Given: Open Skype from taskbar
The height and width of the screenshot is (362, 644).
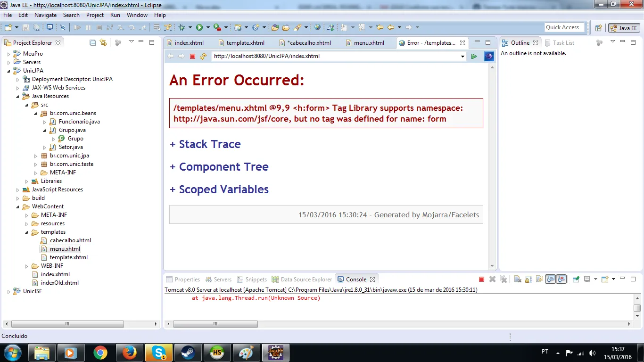Looking at the screenshot, I should (158, 353).
